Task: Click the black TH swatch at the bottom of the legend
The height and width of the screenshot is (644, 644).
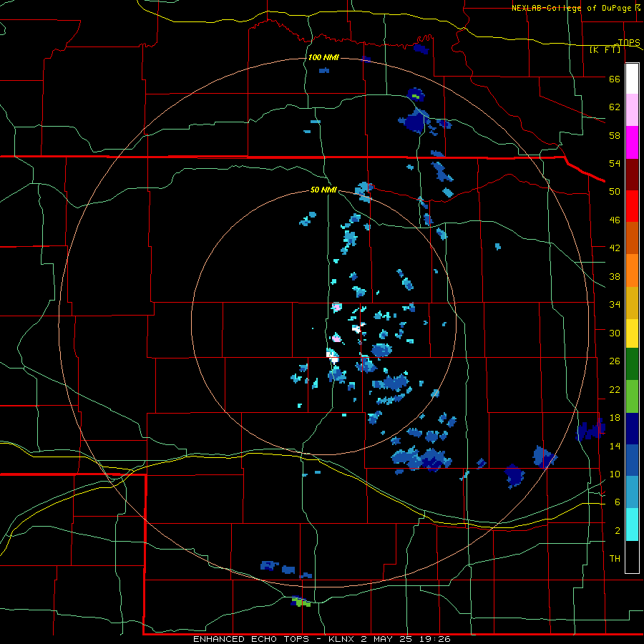Action: click(x=632, y=556)
